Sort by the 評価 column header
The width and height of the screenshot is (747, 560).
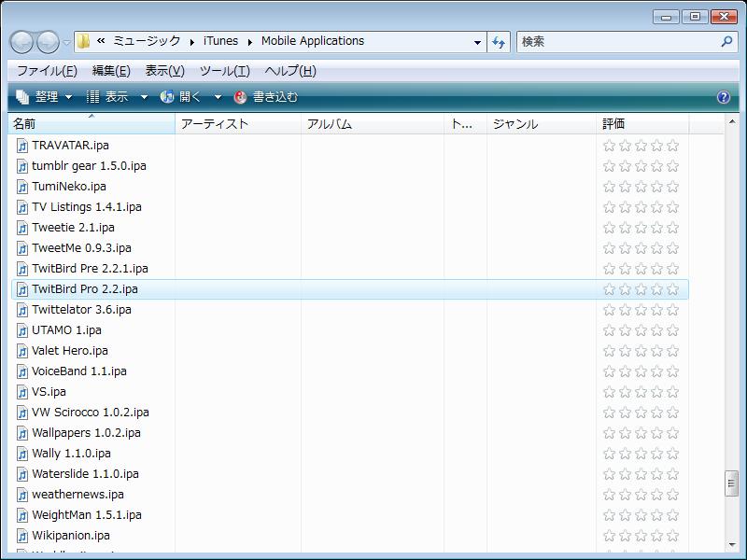tap(642, 124)
